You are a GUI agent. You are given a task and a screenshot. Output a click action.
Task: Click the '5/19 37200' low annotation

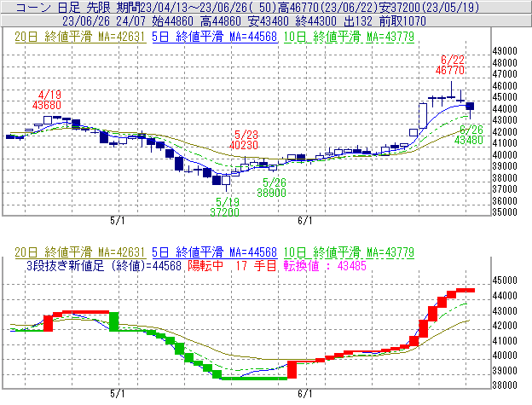[x=224, y=207]
